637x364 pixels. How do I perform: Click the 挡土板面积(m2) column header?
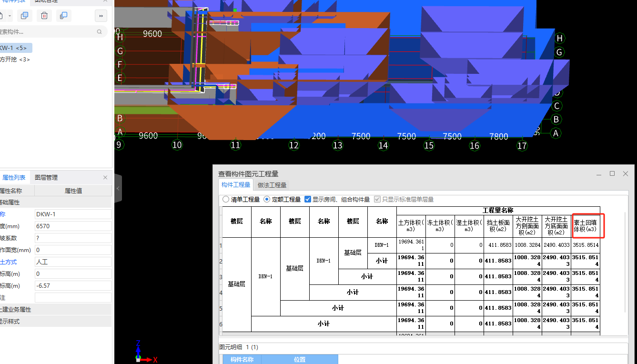(498, 226)
